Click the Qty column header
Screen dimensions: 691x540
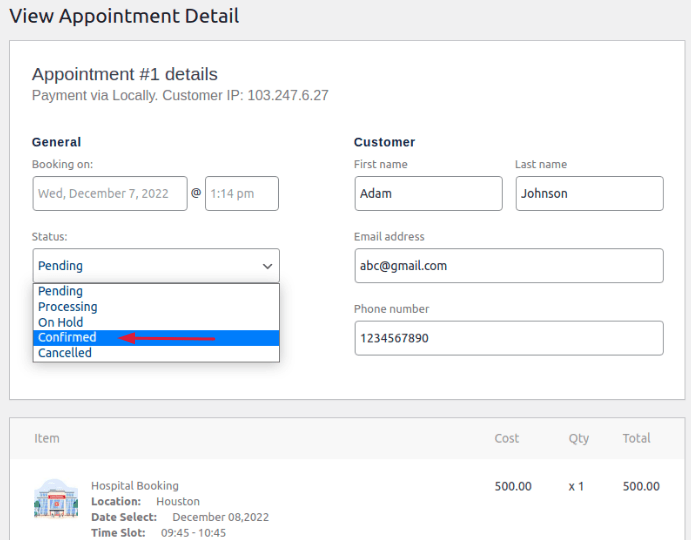pos(579,438)
